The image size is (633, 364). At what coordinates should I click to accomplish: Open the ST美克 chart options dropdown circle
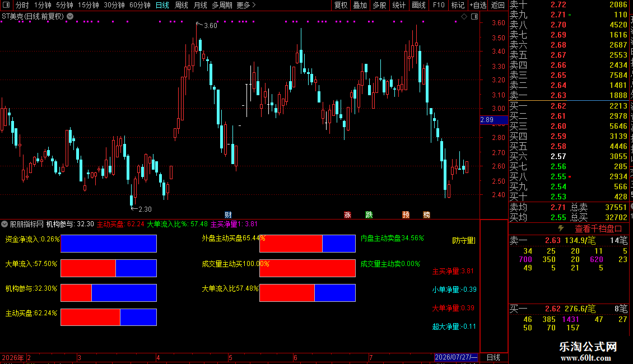[x=70, y=16]
